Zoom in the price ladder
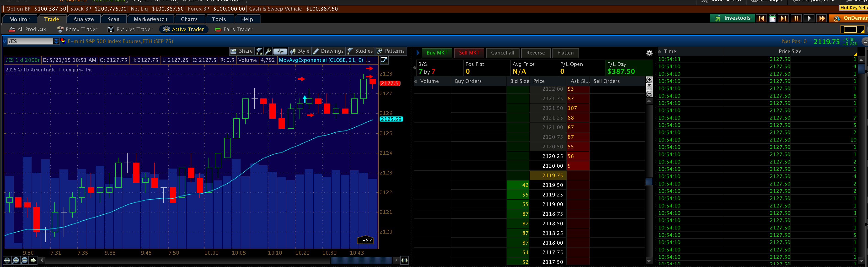 pos(649,80)
